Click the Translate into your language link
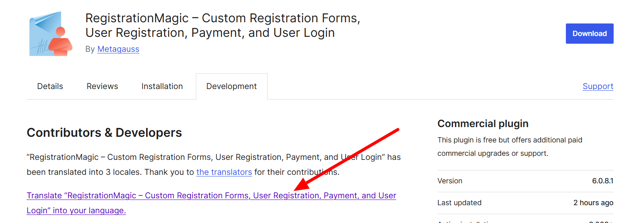 (211, 196)
